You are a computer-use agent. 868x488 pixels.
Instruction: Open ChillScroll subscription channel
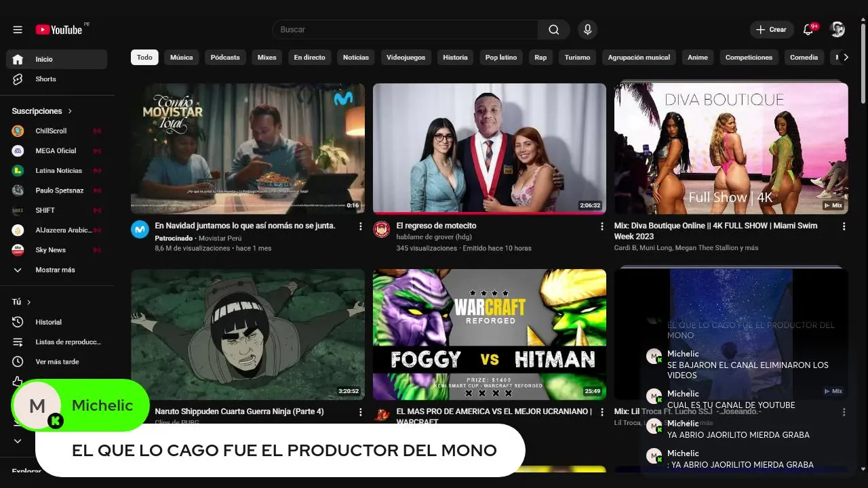pyautogui.click(x=57, y=131)
